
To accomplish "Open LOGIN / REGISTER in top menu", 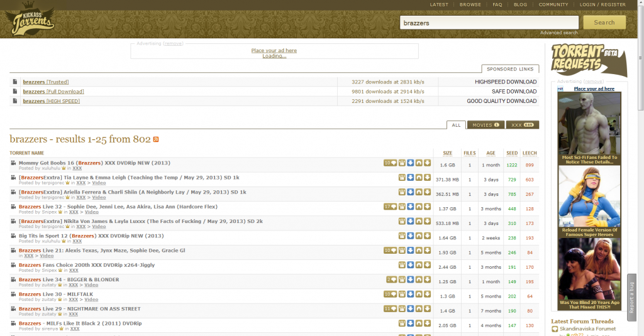I will [x=602, y=4].
